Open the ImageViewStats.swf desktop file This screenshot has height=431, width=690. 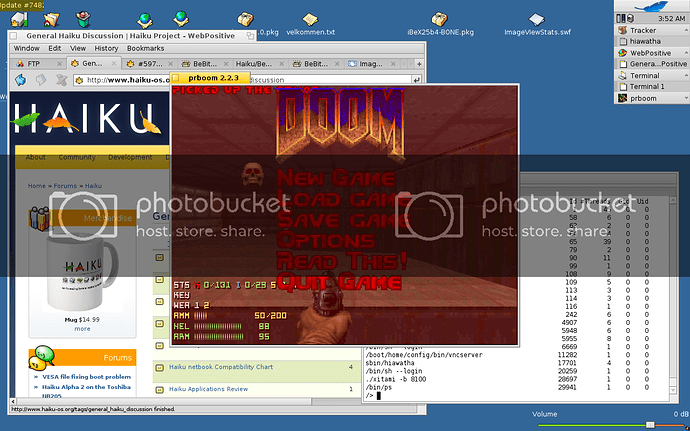pos(537,24)
